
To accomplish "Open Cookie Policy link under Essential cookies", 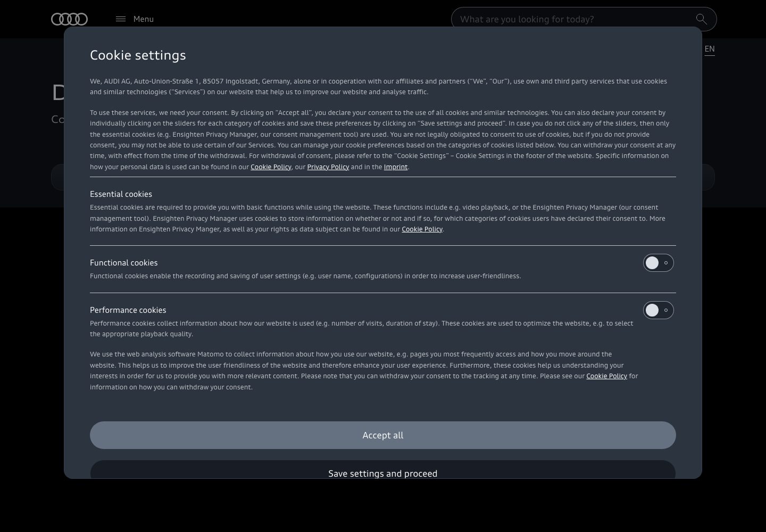I will (x=422, y=229).
